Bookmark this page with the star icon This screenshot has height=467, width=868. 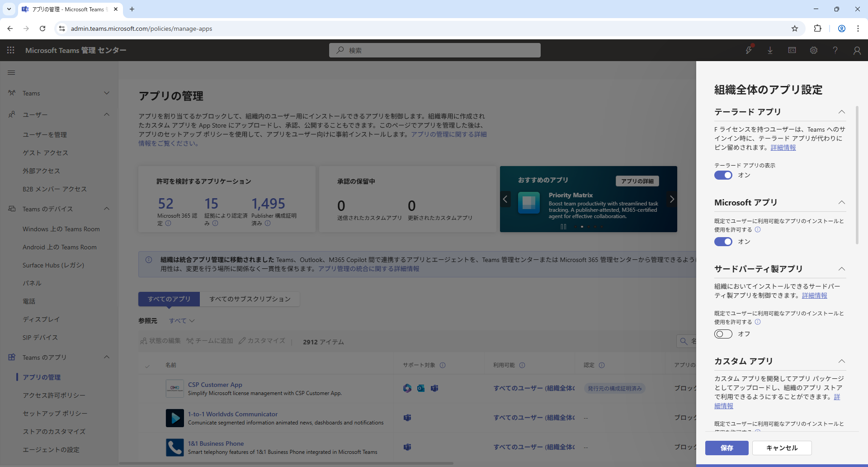point(795,29)
